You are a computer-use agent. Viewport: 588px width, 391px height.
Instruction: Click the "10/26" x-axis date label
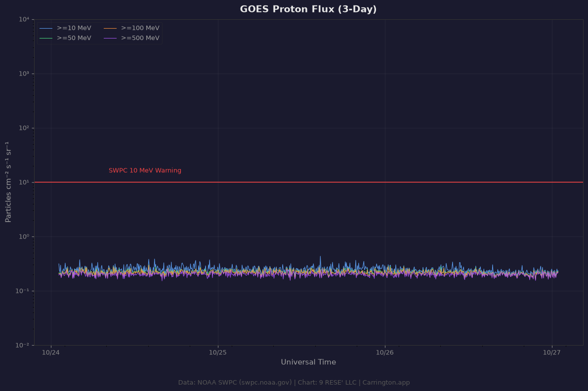[385, 352]
